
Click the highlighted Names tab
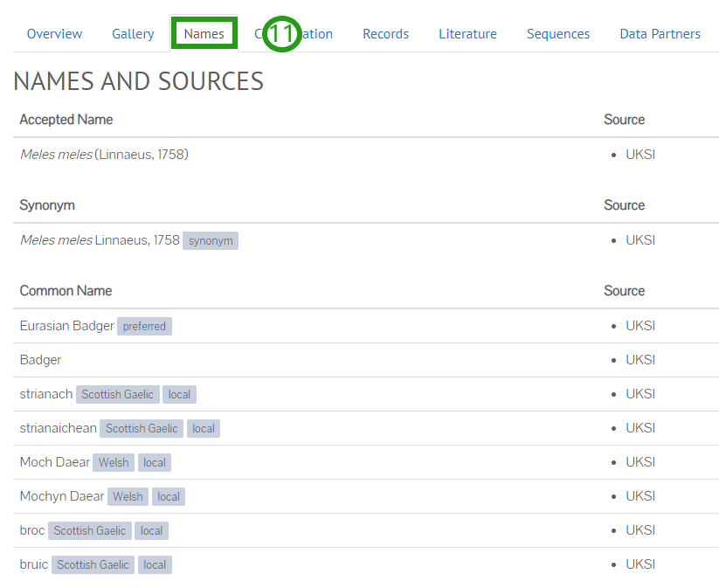click(203, 33)
